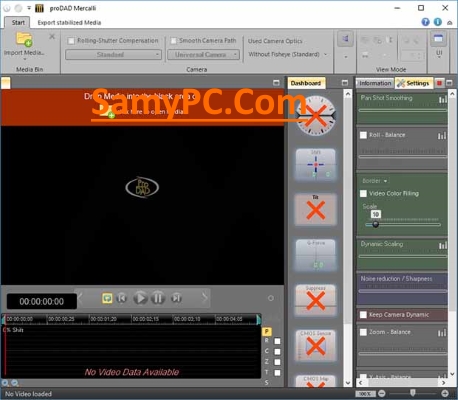Select the Suppress dashboard gauge
Screen dimensions: 458x400
315,300
